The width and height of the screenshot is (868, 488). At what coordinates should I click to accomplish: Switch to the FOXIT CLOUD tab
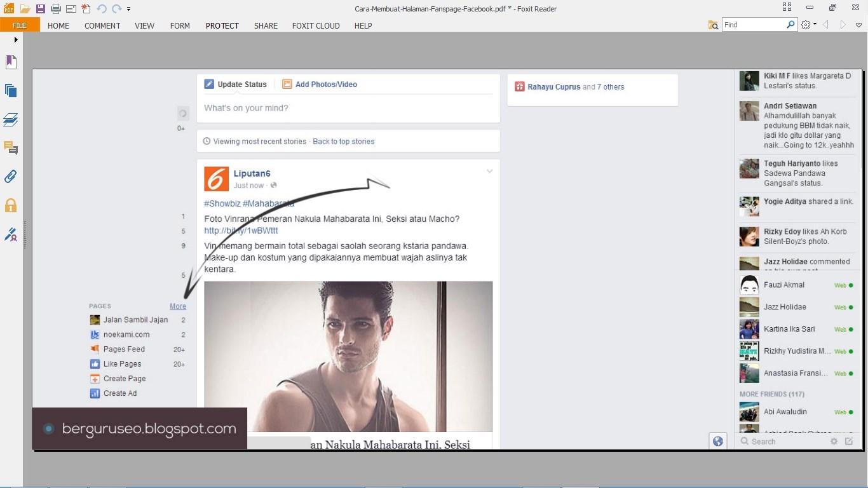pyautogui.click(x=316, y=25)
